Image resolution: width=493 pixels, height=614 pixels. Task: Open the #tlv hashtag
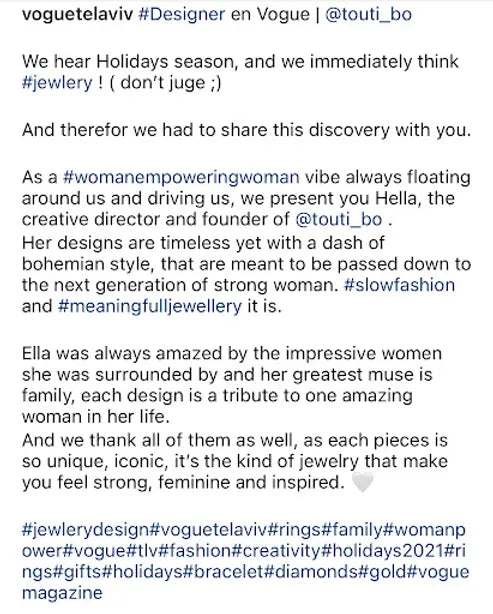143,551
